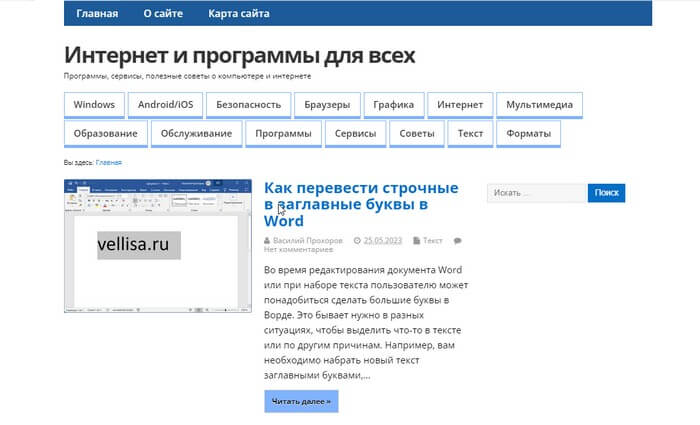Click the Текст category link in post meta
Viewport: 700px width, 425px height.
click(x=433, y=241)
